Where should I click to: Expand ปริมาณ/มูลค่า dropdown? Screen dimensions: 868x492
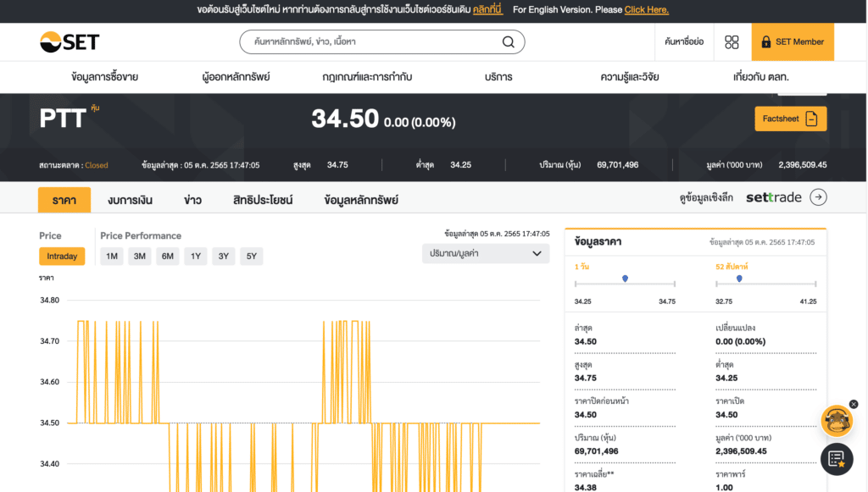tap(486, 254)
